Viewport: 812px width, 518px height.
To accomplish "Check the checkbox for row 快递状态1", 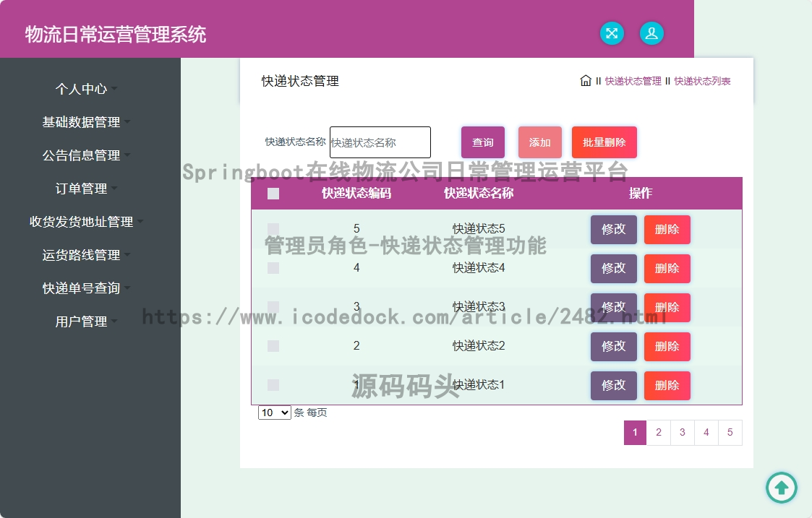I will (273, 385).
